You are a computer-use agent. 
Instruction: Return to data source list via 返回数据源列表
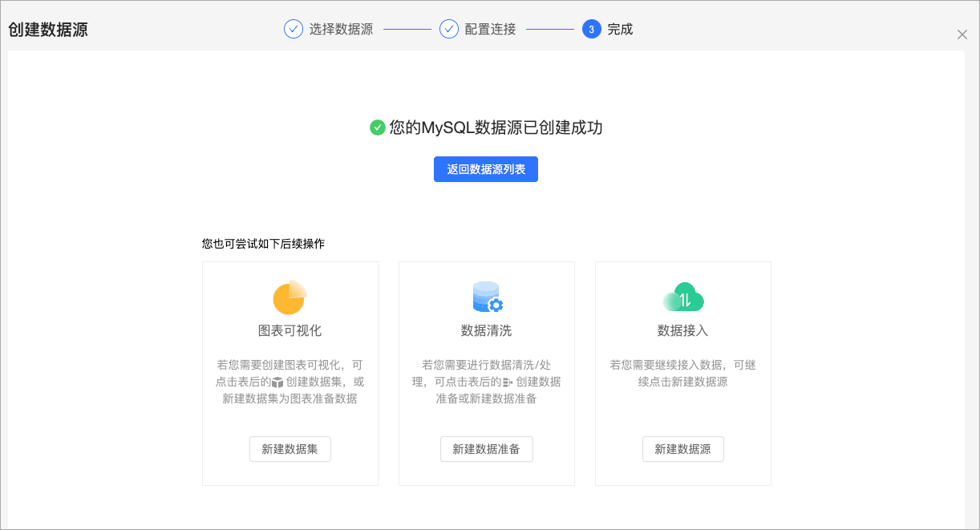pyautogui.click(x=486, y=169)
